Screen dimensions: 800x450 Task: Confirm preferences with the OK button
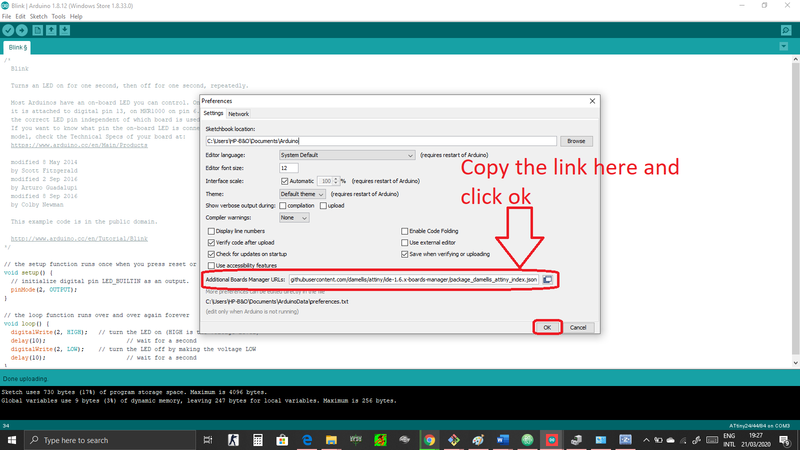click(547, 328)
